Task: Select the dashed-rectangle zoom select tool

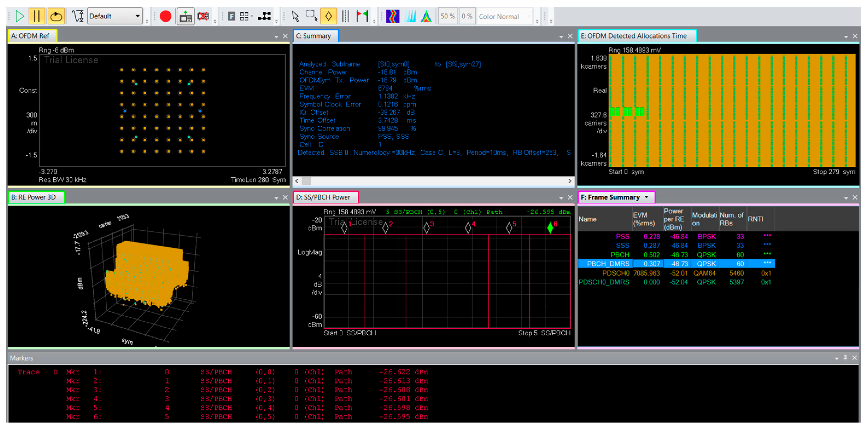Action: [x=311, y=16]
